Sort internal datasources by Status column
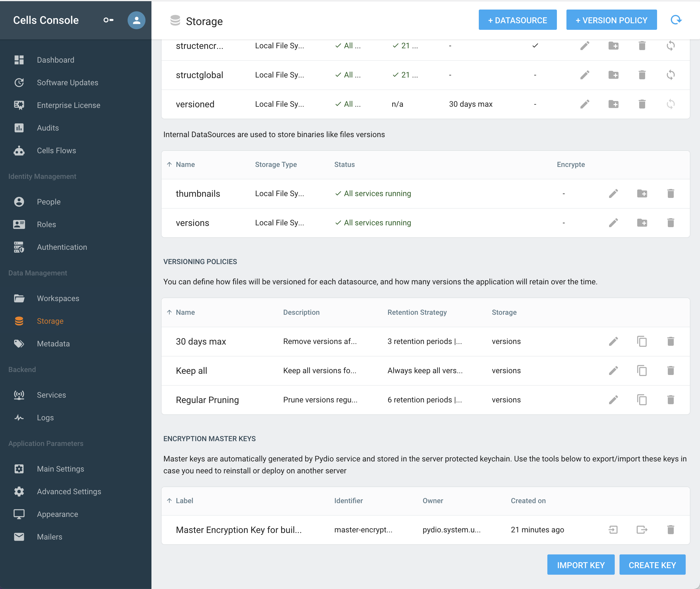The image size is (700, 589). [344, 165]
